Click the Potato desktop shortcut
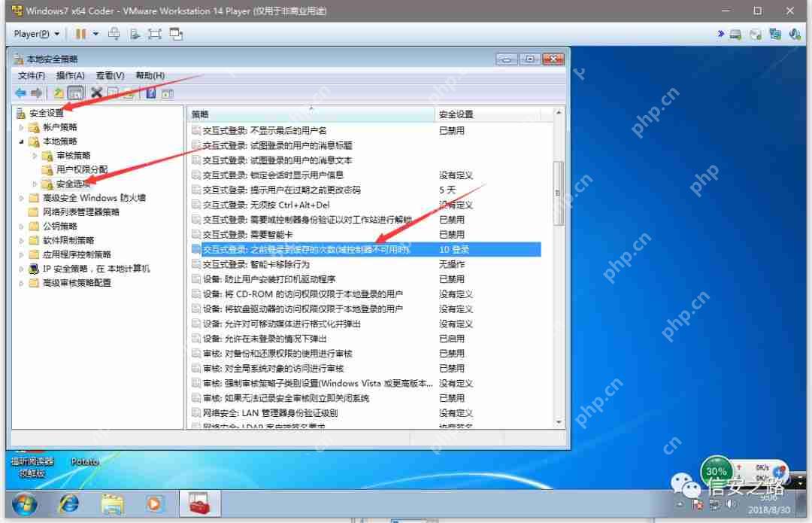 (x=85, y=461)
